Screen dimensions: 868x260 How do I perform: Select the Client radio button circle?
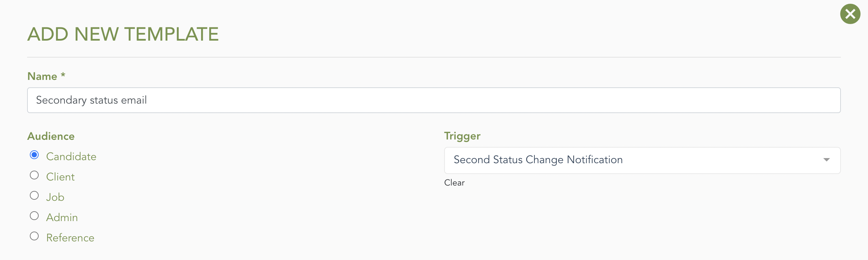click(x=34, y=175)
